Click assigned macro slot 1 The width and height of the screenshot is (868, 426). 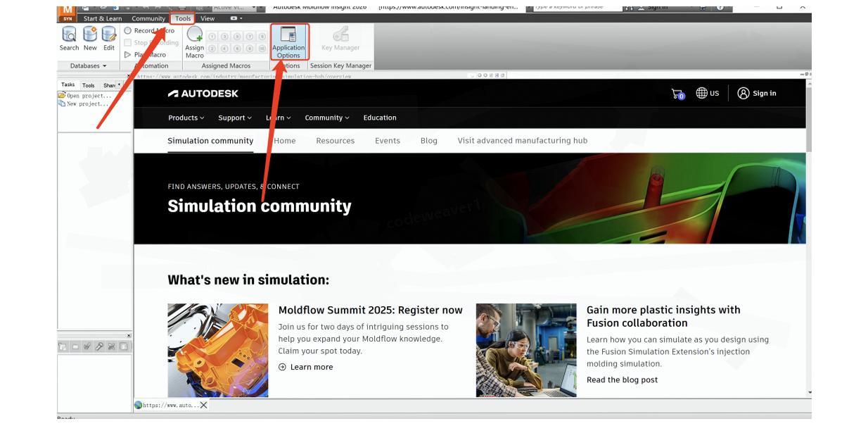(212, 37)
